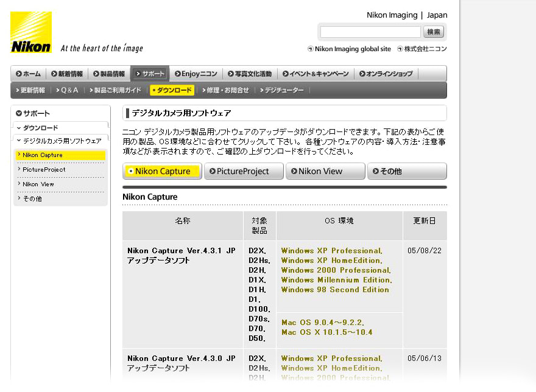Image resolution: width=536 pixels, height=392 pixels.
Task: Click the 検索 search button
Action: coord(434,32)
